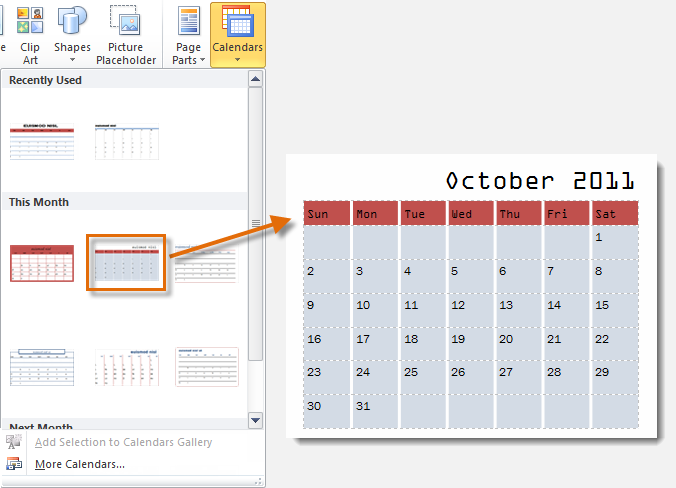Click the Picture Placeholder icon
The width and height of the screenshot is (676, 488).
[x=126, y=20]
